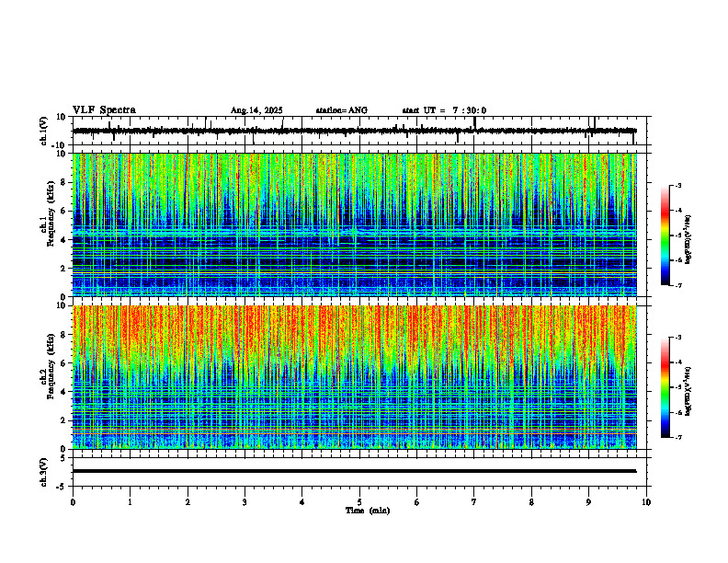Click the ch.1 "Frequency (kHz)" axis label
The width and height of the screenshot is (728, 563).
coord(51,213)
